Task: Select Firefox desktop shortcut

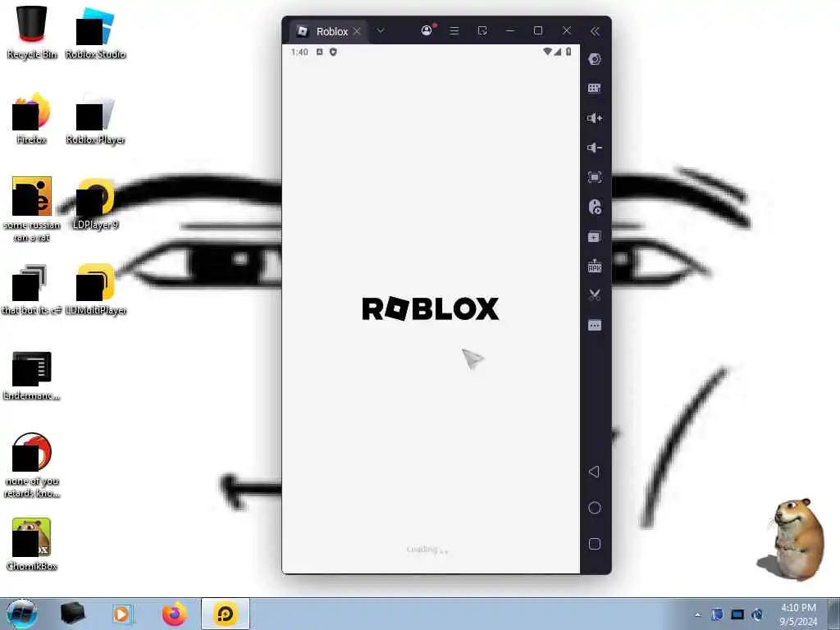Action: pyautogui.click(x=32, y=118)
